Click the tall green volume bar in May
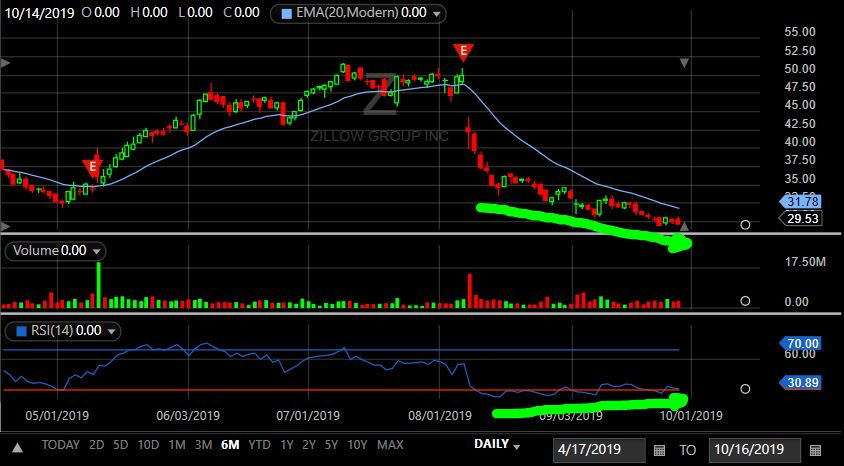Screen dimensions: 844x466 click(x=99, y=285)
